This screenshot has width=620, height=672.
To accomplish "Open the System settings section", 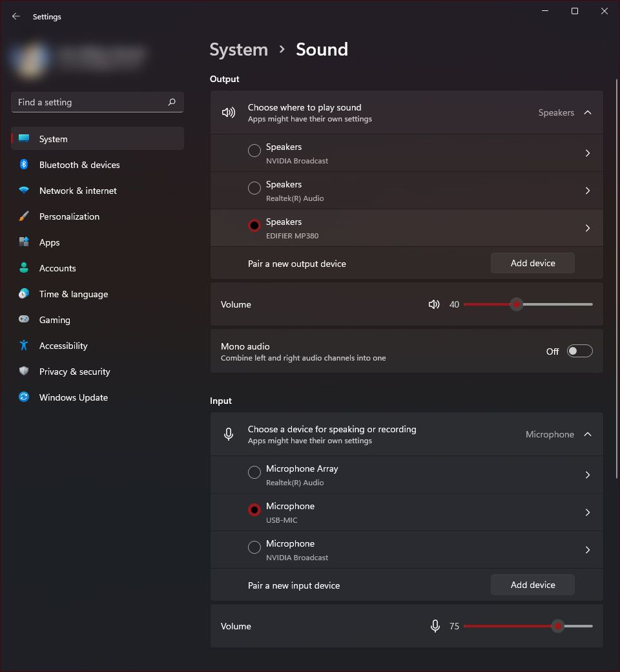I will pyautogui.click(x=53, y=139).
